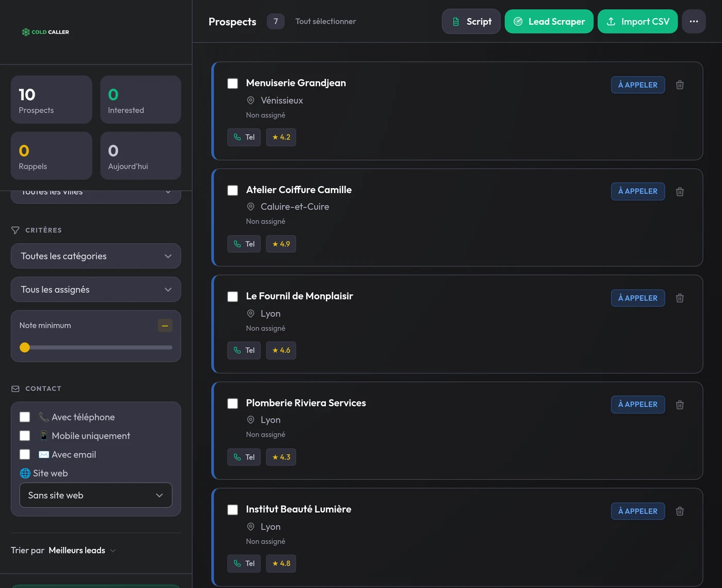Click Tout sélectionner link

pos(325,21)
